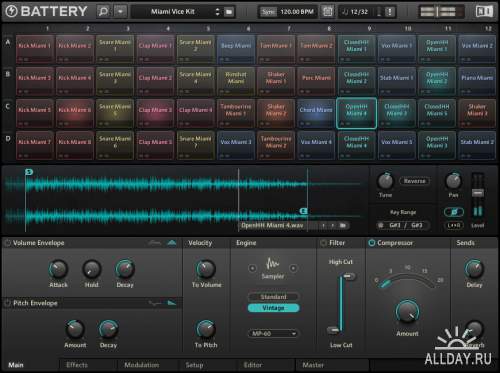Click the Compressor Amount knob
This screenshot has height=373, width=500.
407,312
